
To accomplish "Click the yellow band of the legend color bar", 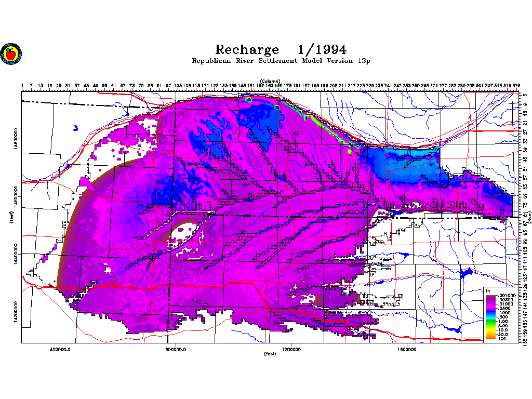I will (490, 330).
